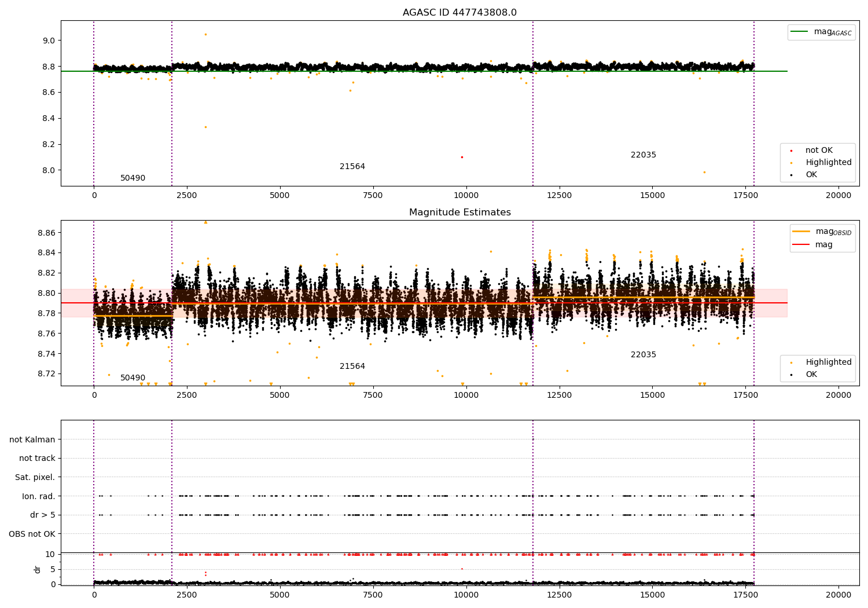This screenshot has width=868, height=608.
Task: Click the 'dr' y-axis label in bottom plot
Action: pos(38,569)
